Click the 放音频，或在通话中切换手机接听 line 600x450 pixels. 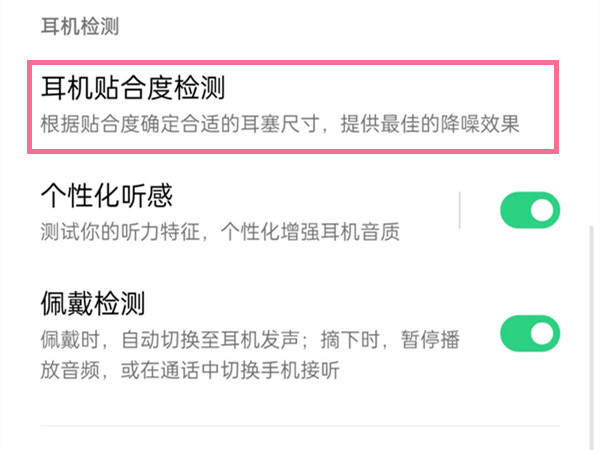[190, 370]
